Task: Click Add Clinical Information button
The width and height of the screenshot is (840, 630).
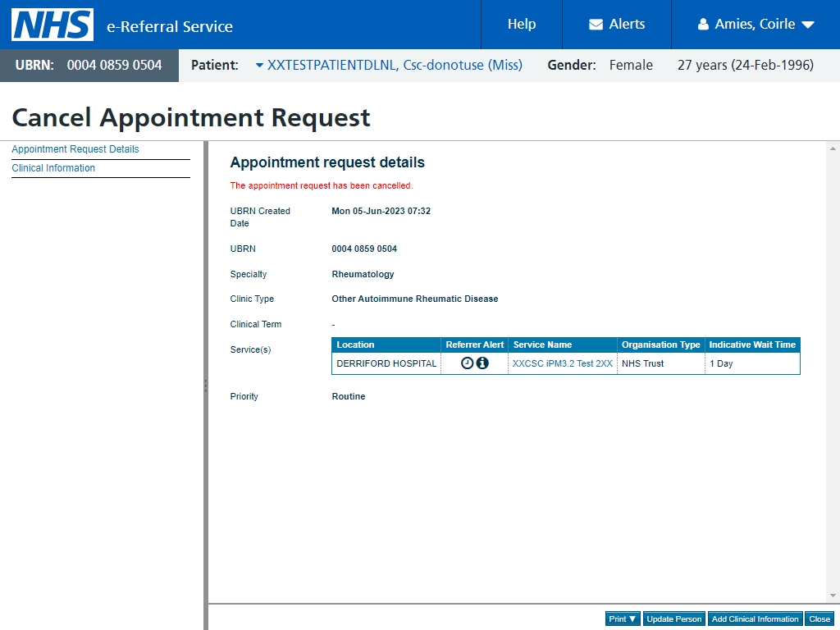Action: point(755,619)
